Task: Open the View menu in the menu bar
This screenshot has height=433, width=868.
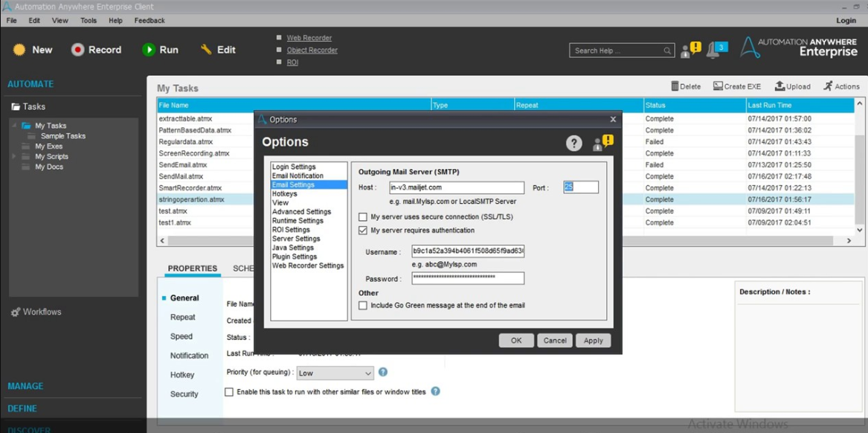Action: (x=60, y=21)
